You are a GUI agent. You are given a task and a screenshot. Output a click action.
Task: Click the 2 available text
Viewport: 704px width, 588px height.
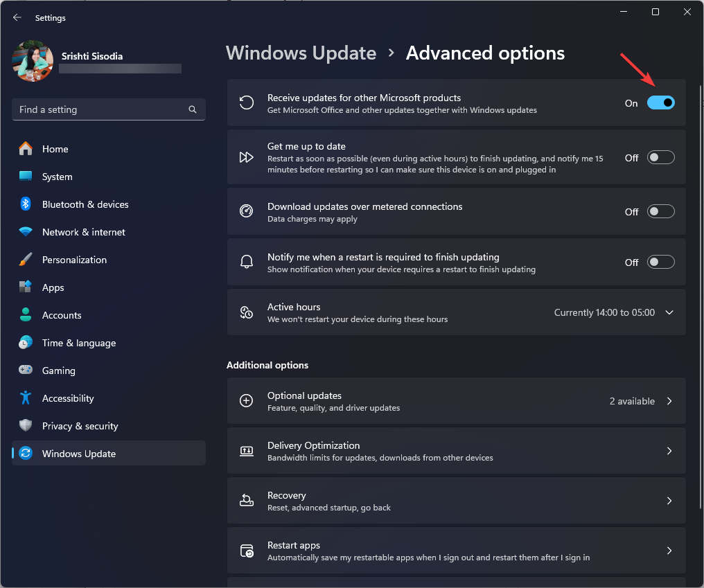pos(632,401)
